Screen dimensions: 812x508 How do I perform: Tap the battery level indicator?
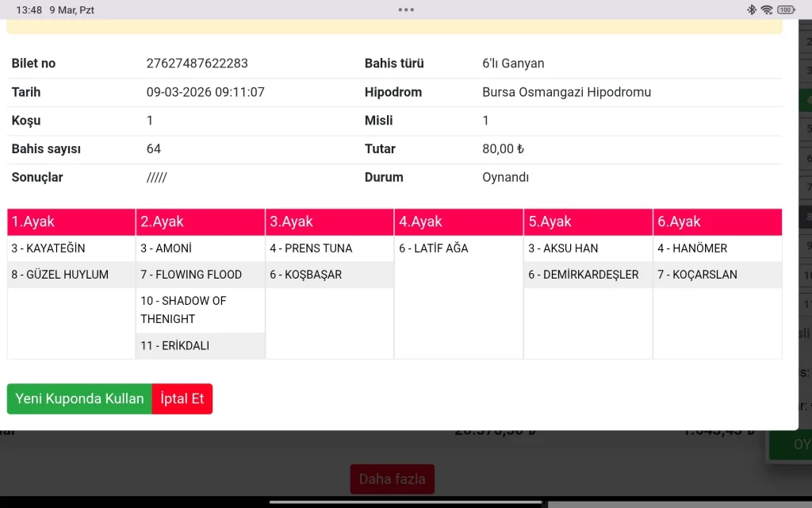click(786, 10)
